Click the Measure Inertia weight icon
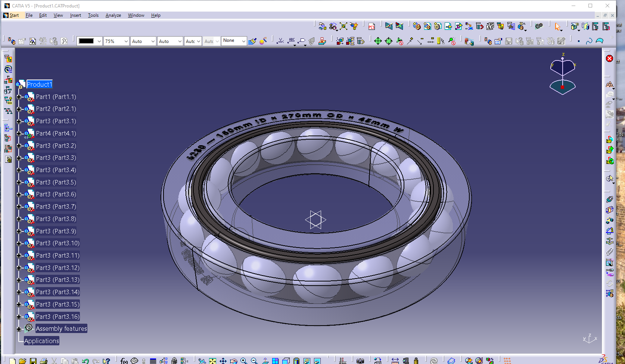The height and width of the screenshot is (364, 625). 416,361
